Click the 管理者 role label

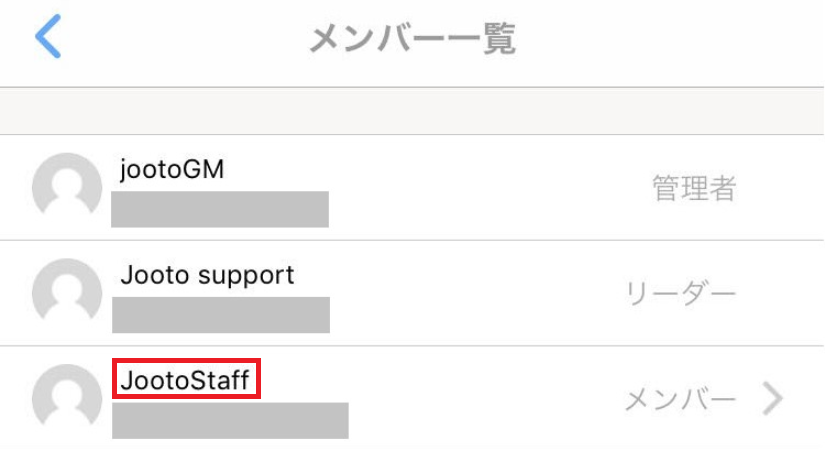coord(694,188)
